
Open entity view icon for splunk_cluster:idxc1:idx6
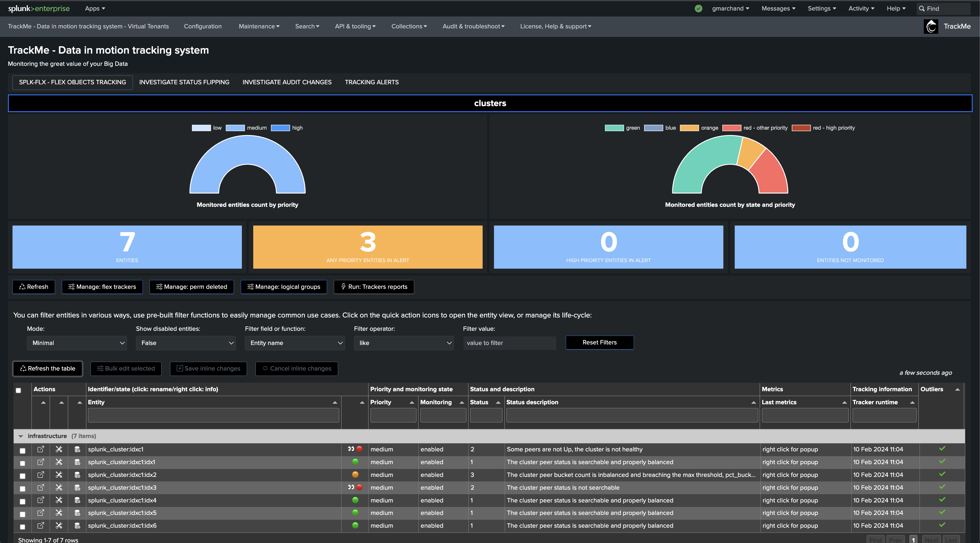pyautogui.click(x=41, y=525)
